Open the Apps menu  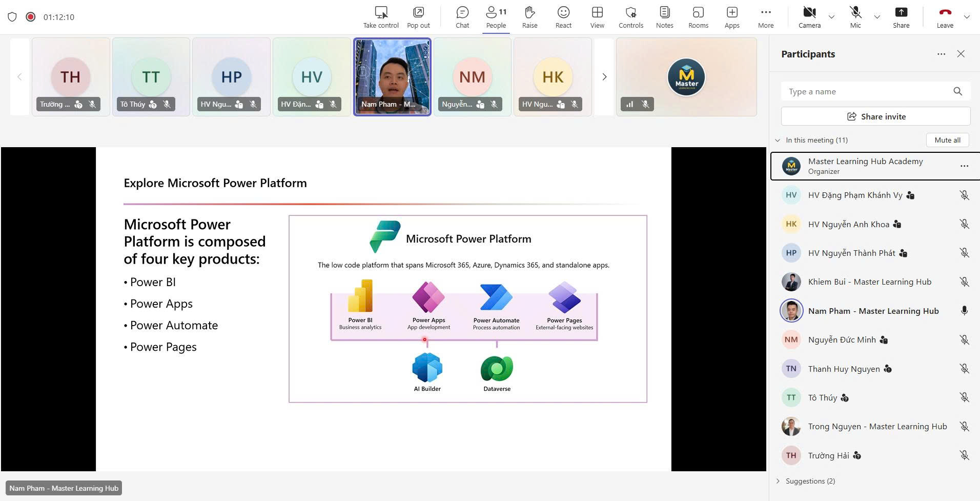click(x=732, y=17)
